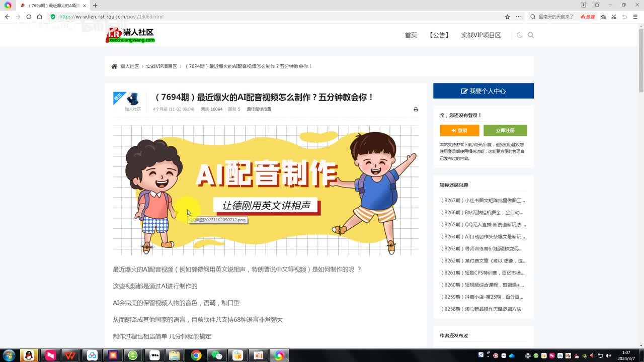
Task: Open WeChat from the taskbar
Action: coord(217,355)
